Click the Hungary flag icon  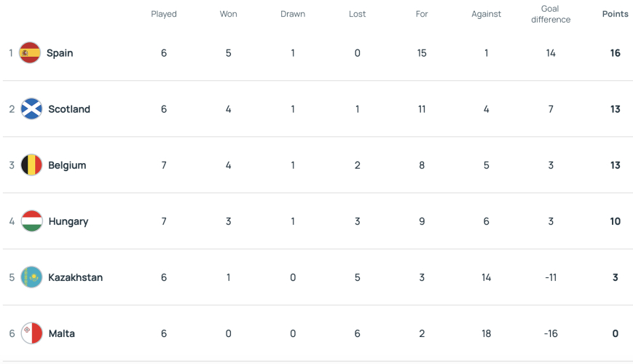[31, 221]
